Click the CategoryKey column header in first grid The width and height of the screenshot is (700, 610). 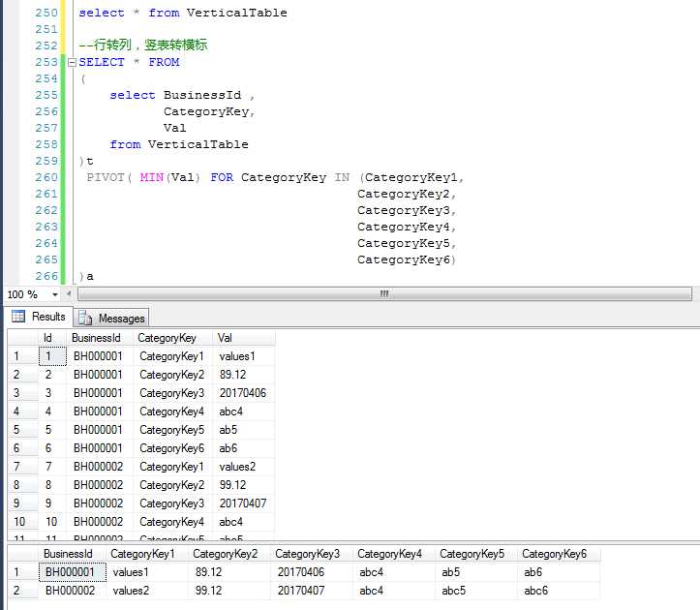[x=172, y=338]
